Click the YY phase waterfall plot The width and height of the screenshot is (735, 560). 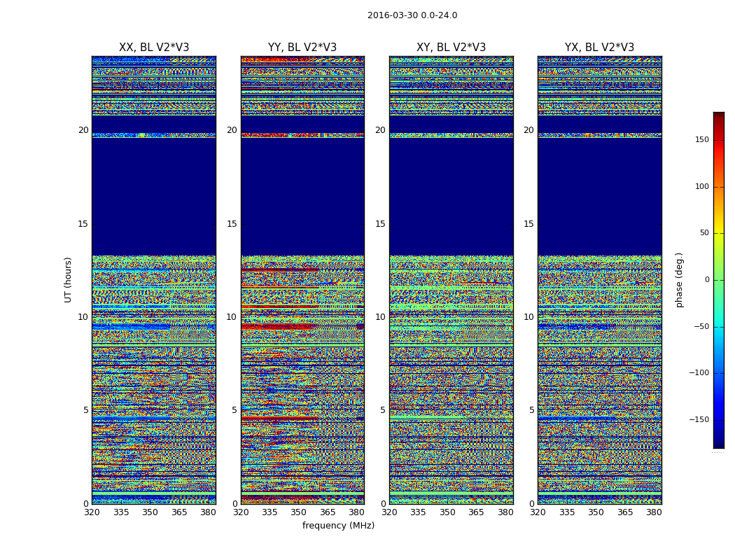click(x=303, y=280)
